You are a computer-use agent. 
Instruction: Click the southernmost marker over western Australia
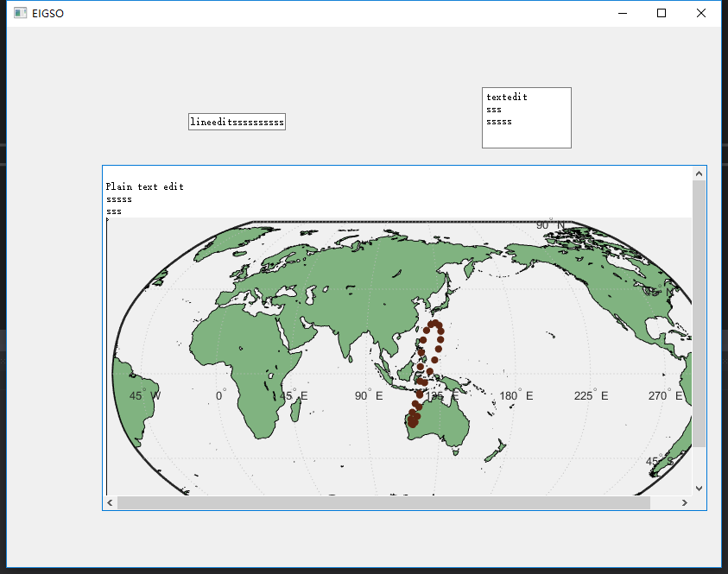(x=412, y=423)
